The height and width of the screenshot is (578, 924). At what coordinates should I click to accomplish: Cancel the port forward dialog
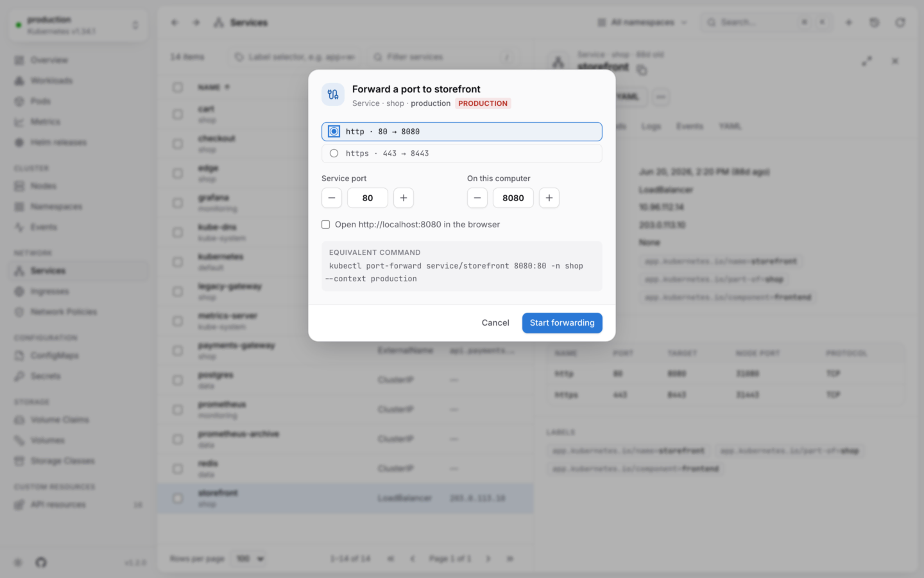point(495,323)
